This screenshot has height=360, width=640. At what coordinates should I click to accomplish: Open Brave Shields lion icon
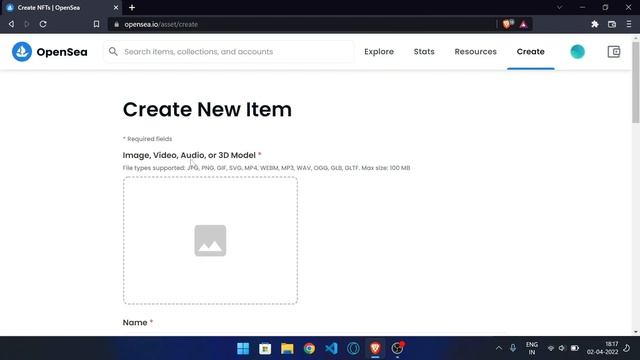tap(507, 24)
